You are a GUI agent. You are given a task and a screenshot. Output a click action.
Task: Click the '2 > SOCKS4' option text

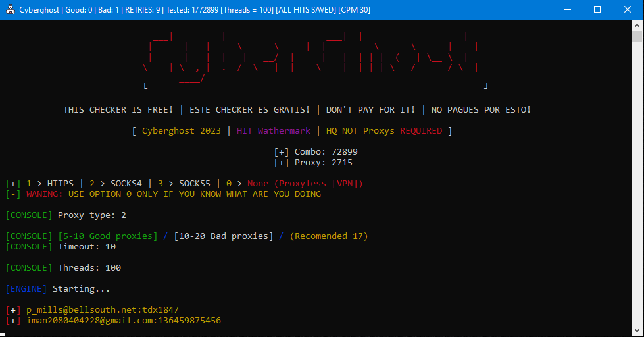tap(115, 183)
